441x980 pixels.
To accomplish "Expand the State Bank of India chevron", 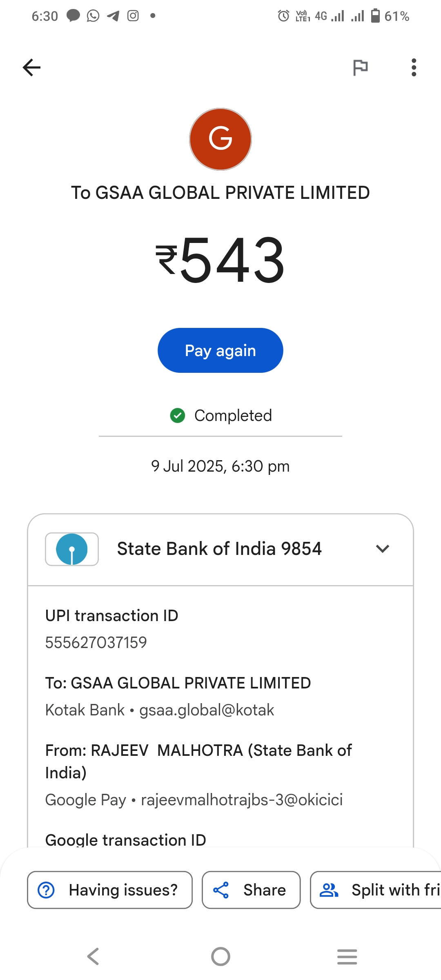I will [382, 549].
